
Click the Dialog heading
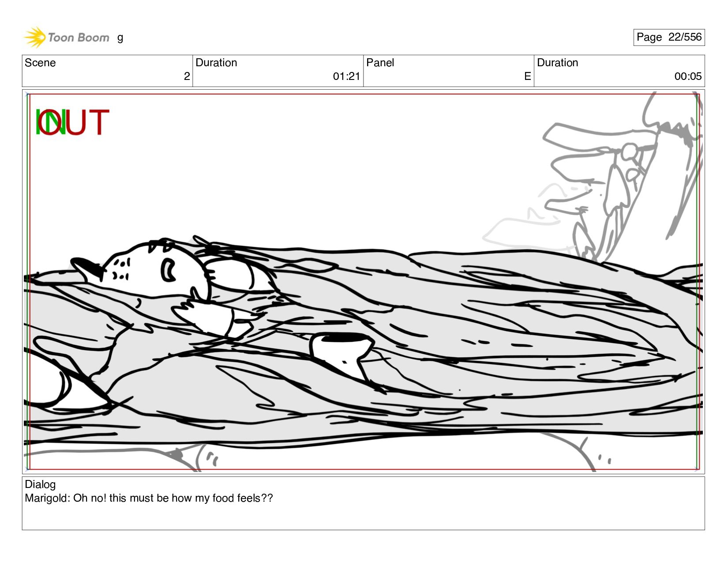(x=40, y=484)
